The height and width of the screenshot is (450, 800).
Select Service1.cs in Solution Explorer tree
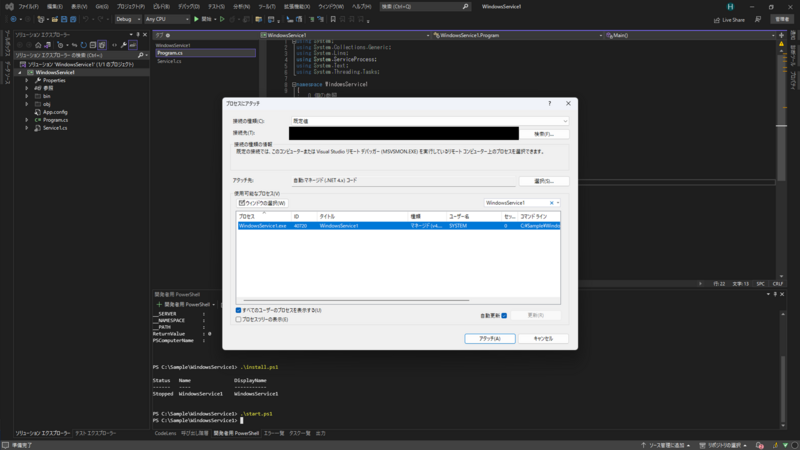coord(55,128)
